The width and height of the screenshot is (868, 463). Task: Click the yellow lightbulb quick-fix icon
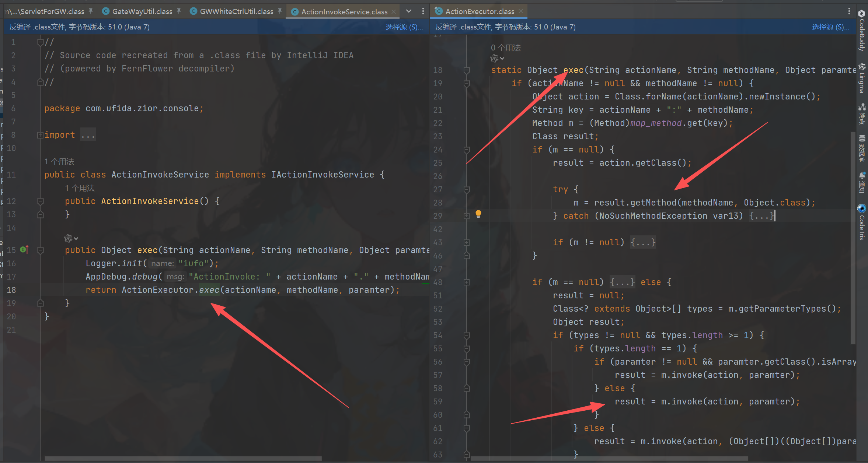(478, 214)
